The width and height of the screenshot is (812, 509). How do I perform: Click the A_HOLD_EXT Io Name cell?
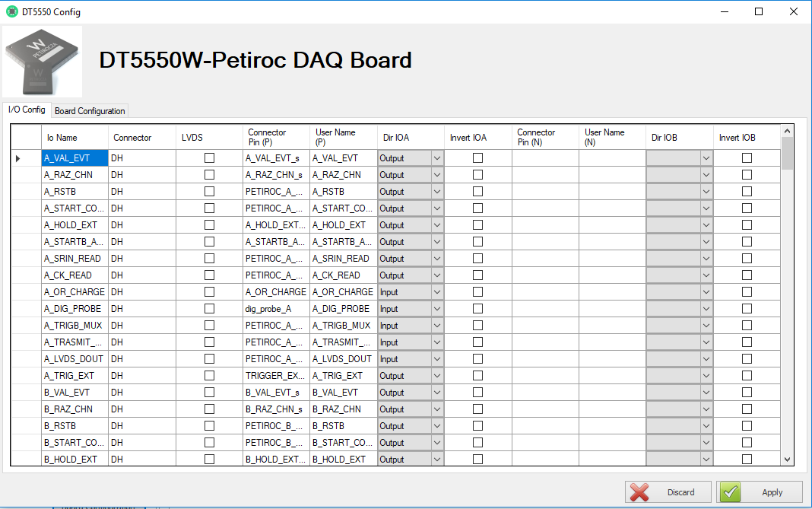[x=75, y=225]
